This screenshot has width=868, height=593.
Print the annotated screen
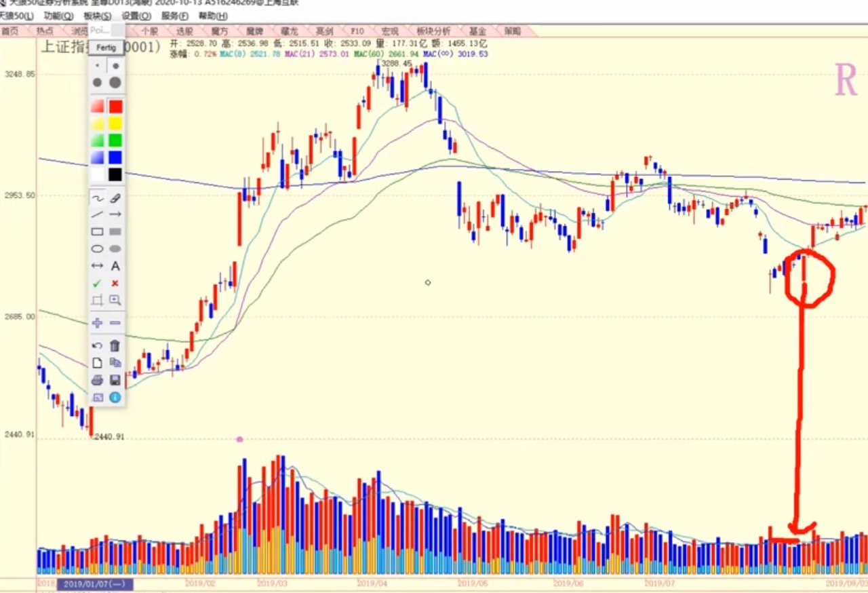(x=98, y=380)
